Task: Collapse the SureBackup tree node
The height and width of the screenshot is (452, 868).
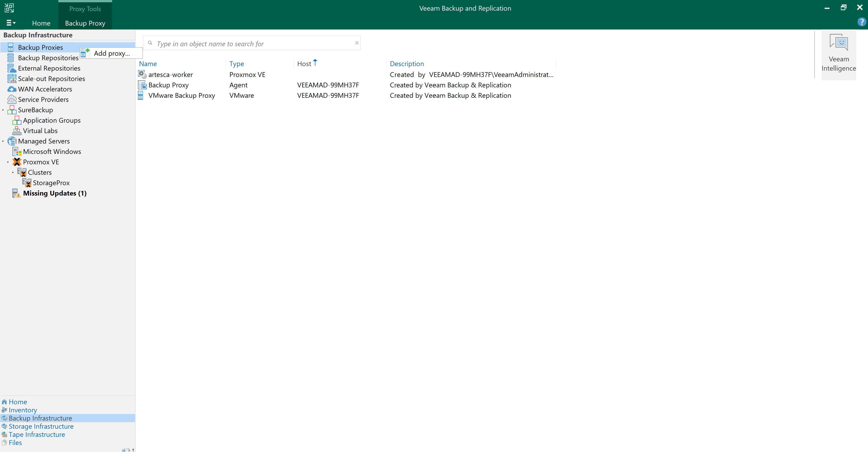Action: [x=3, y=110]
